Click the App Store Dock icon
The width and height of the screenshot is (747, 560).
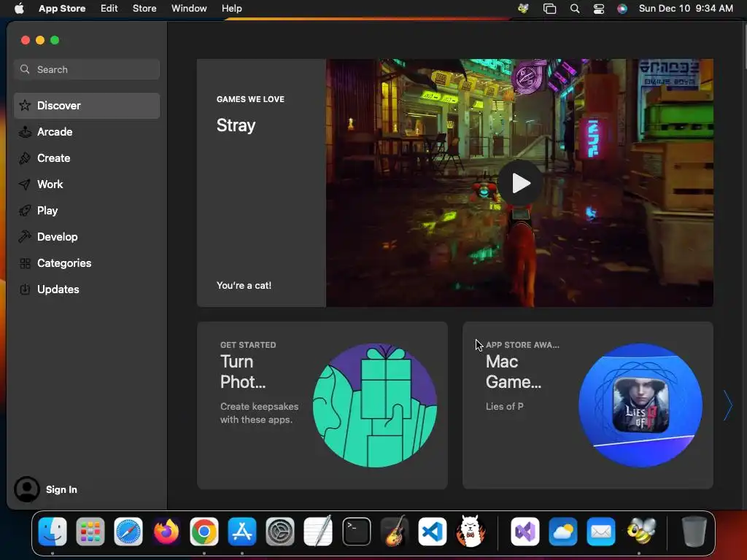point(242,532)
